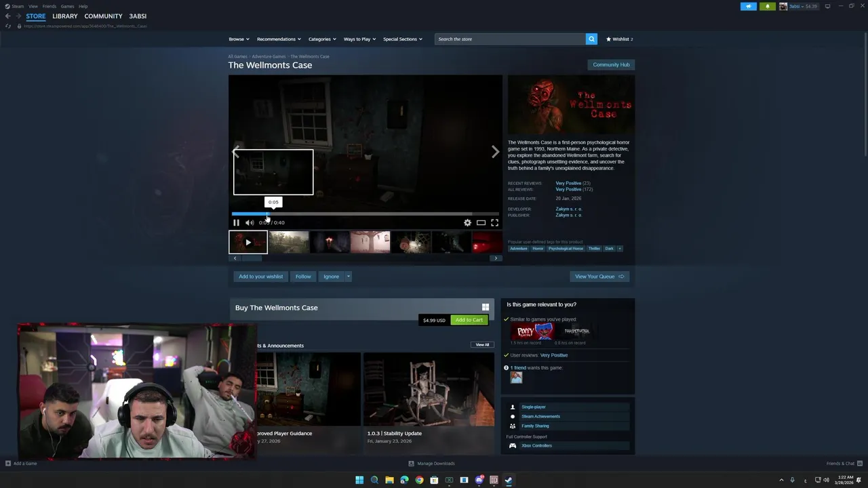The height and width of the screenshot is (488, 868).
Task: Open Windows taskbar search
Action: click(374, 480)
